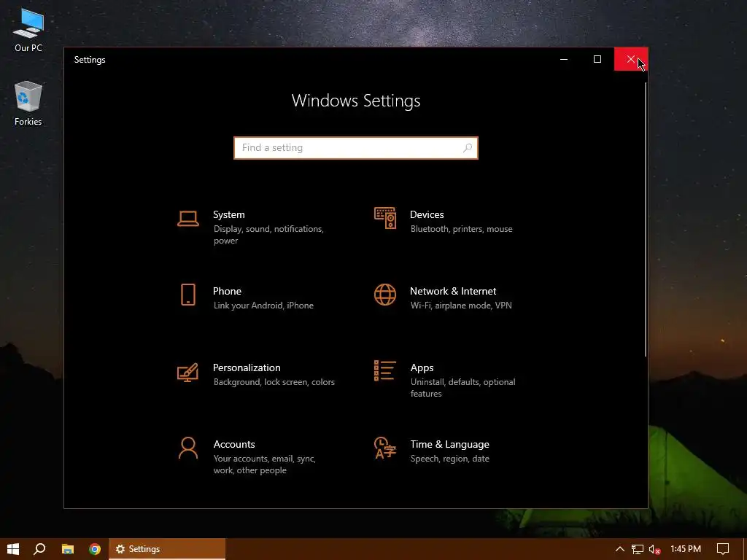Click "Background, lock screen, colors" text
This screenshot has width=747, height=560.
274,382
